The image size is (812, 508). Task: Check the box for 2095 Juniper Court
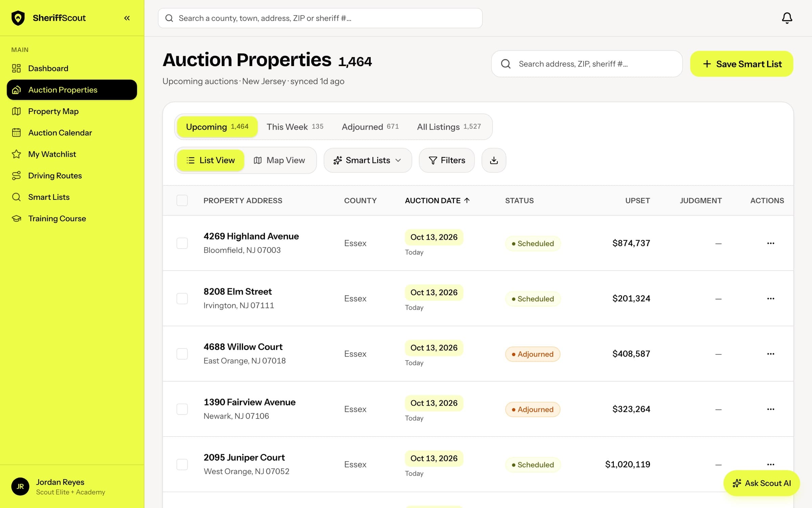(x=182, y=464)
